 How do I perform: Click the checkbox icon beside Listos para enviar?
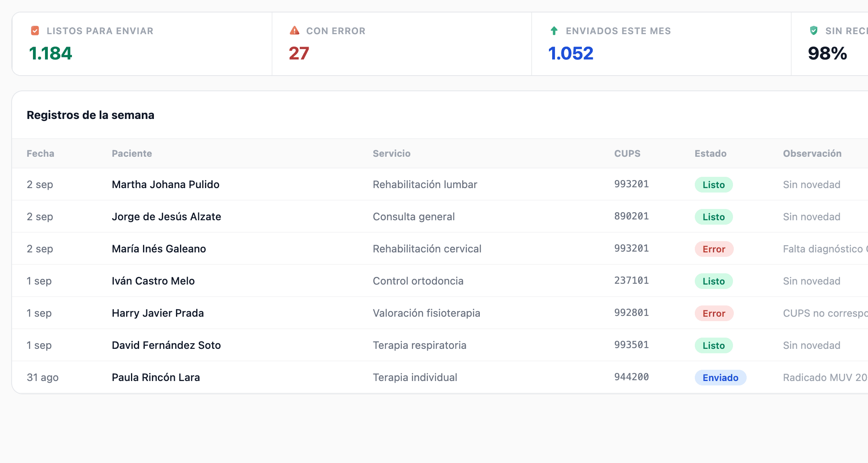point(35,31)
